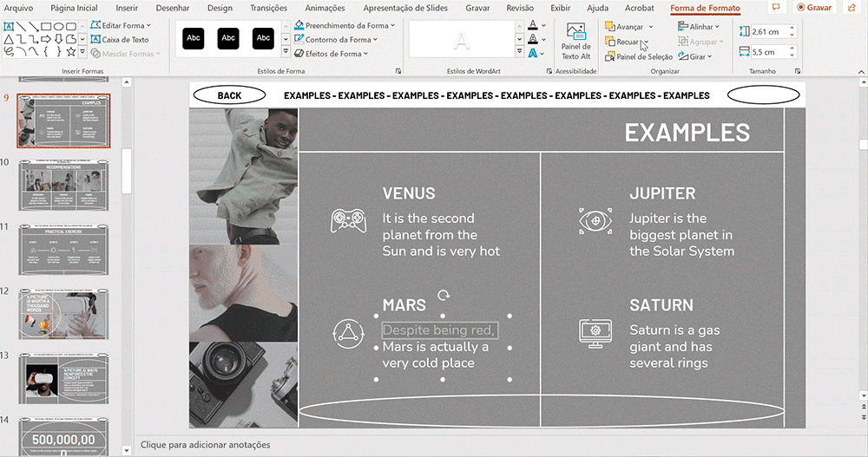Viewport: 868px width, 457px height.
Task: Select the oval shape
Action: (x=59, y=26)
